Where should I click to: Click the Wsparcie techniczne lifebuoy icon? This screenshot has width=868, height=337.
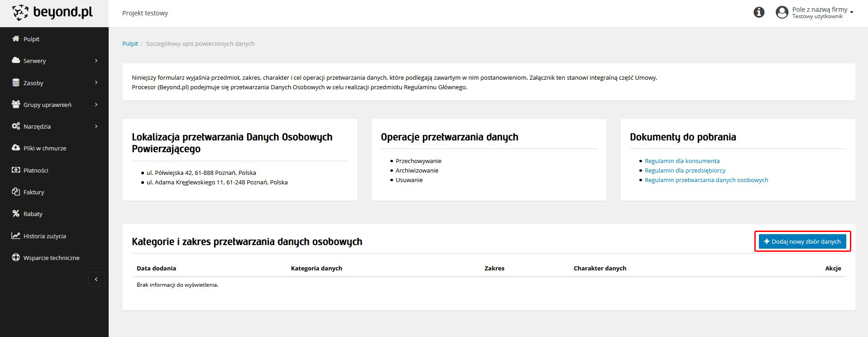tap(16, 258)
